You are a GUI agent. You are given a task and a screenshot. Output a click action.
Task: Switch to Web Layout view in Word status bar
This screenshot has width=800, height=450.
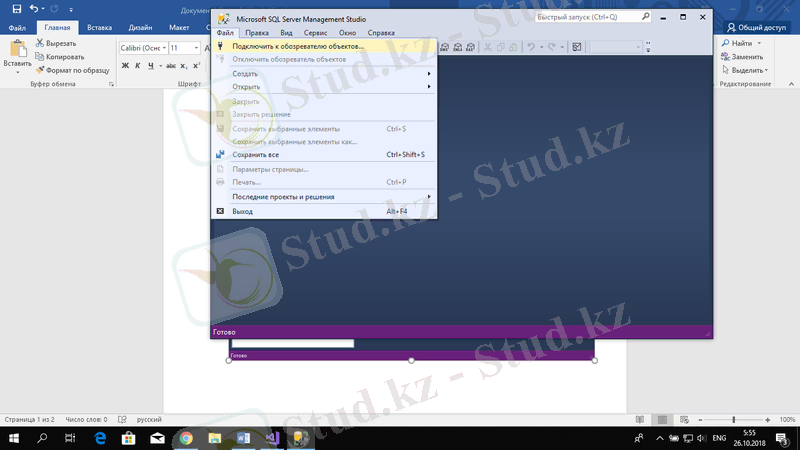pyautogui.click(x=684, y=419)
